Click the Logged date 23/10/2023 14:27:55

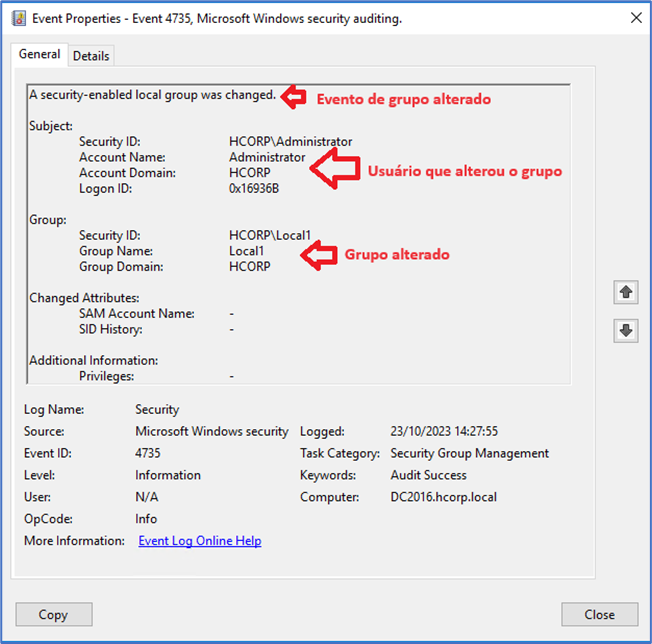click(x=444, y=431)
